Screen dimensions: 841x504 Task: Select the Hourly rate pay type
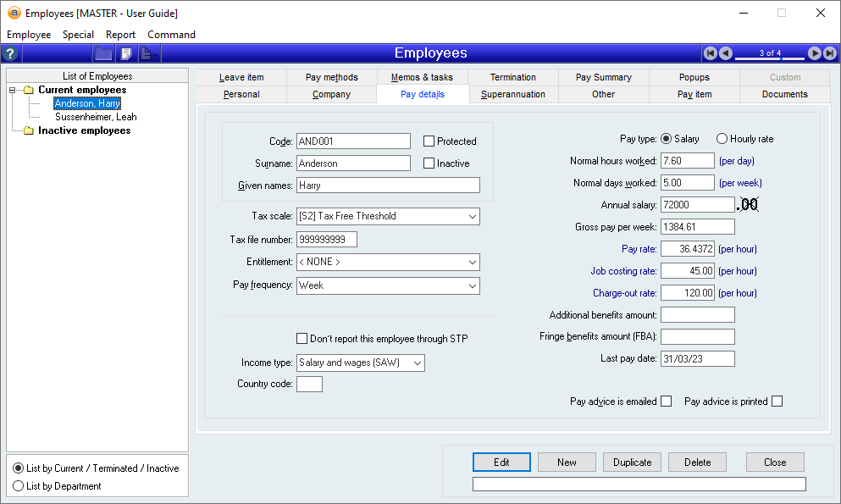pyautogui.click(x=722, y=139)
